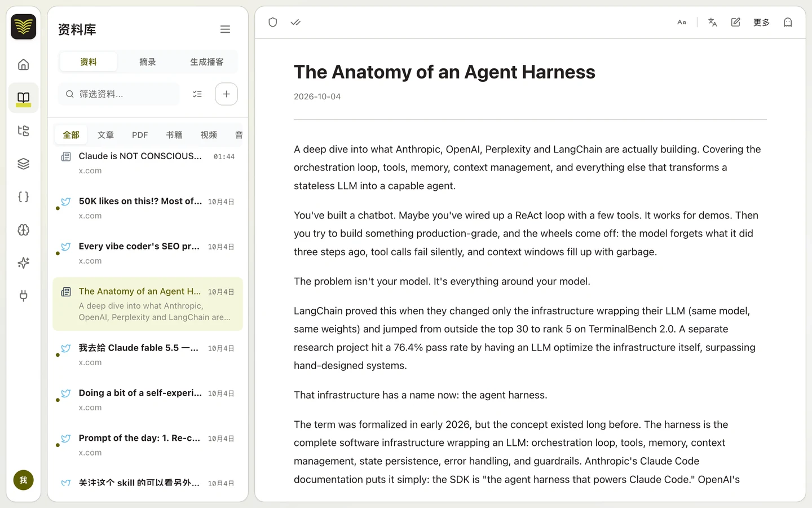The width and height of the screenshot is (812, 508).
Task: Open 'Claude is NOT CONSCIOUS...' item
Action: point(148,163)
